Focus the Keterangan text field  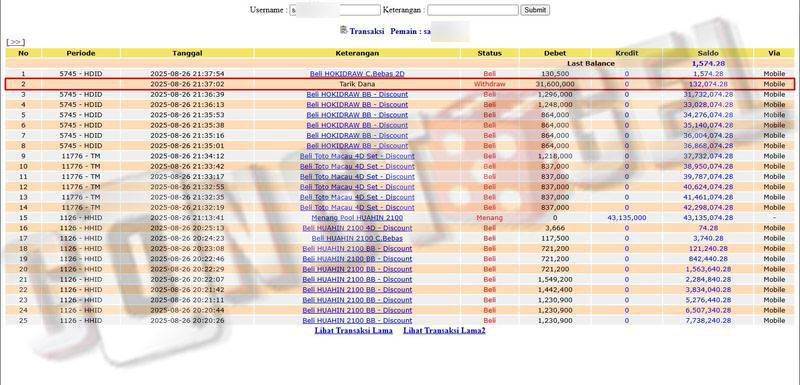473,10
